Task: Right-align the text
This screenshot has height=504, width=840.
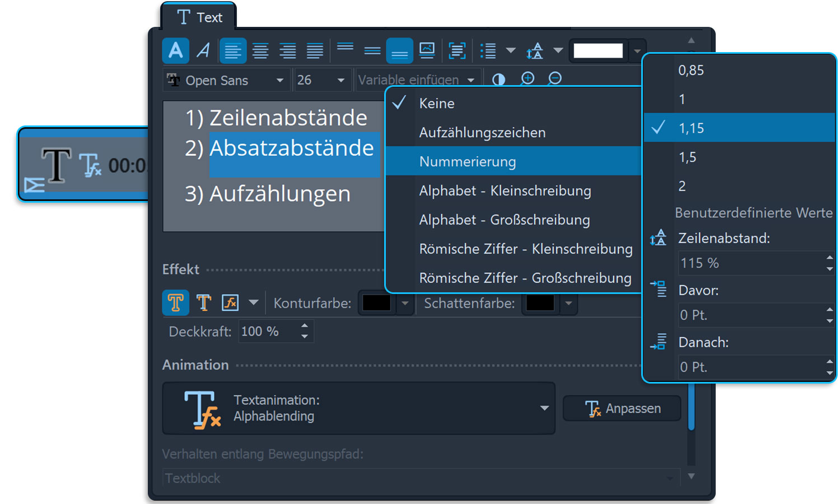Action: (287, 51)
